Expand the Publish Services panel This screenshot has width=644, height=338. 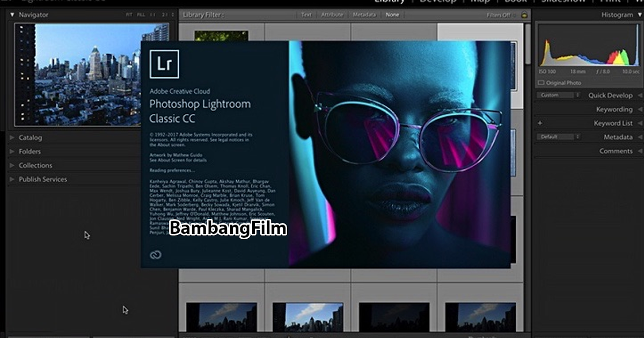click(x=12, y=179)
